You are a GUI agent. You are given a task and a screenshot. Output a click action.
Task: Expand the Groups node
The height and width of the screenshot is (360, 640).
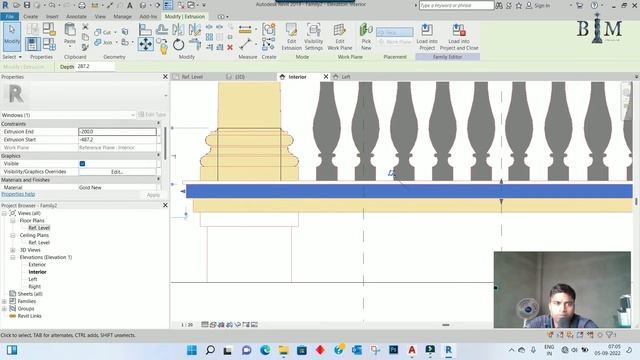pyautogui.click(x=4, y=309)
